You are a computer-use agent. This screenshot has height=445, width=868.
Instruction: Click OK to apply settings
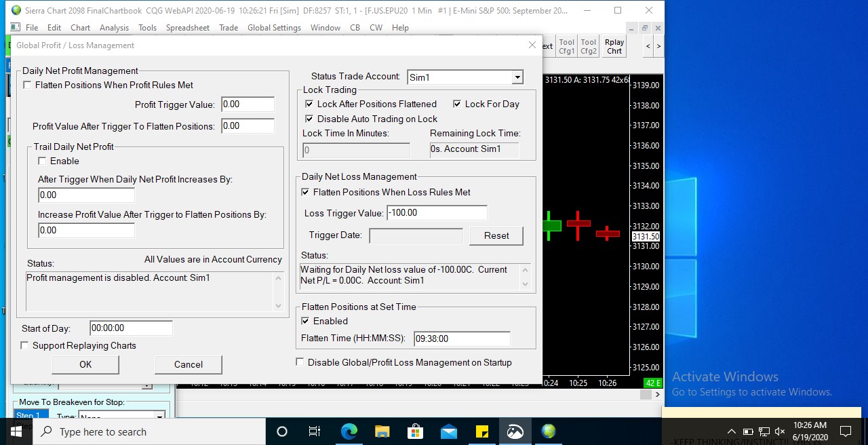coord(85,364)
